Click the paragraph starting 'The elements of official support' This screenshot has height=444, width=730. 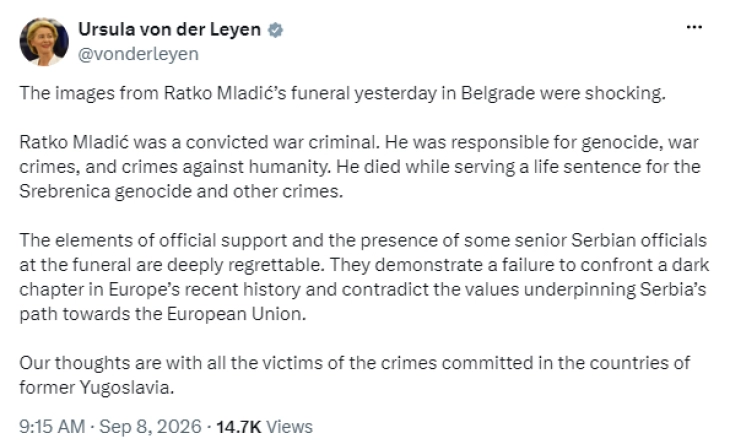(x=364, y=277)
